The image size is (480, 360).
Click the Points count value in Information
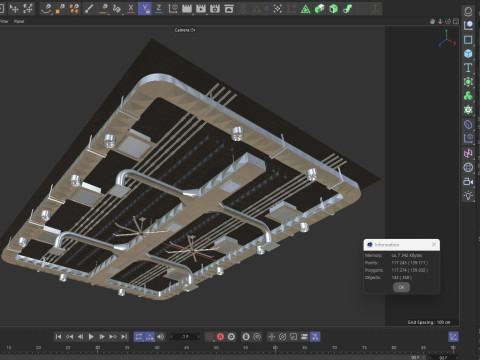pos(410,263)
